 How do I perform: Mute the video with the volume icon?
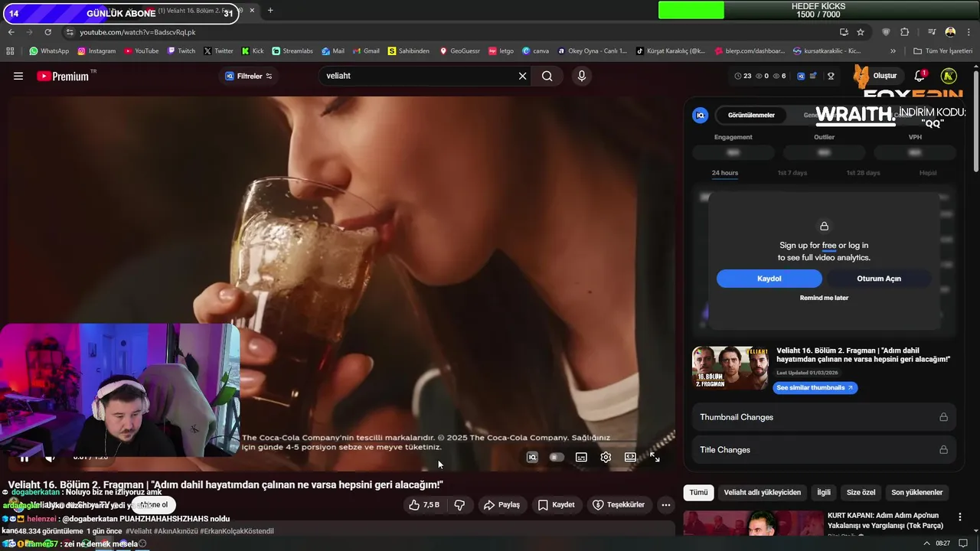point(50,458)
